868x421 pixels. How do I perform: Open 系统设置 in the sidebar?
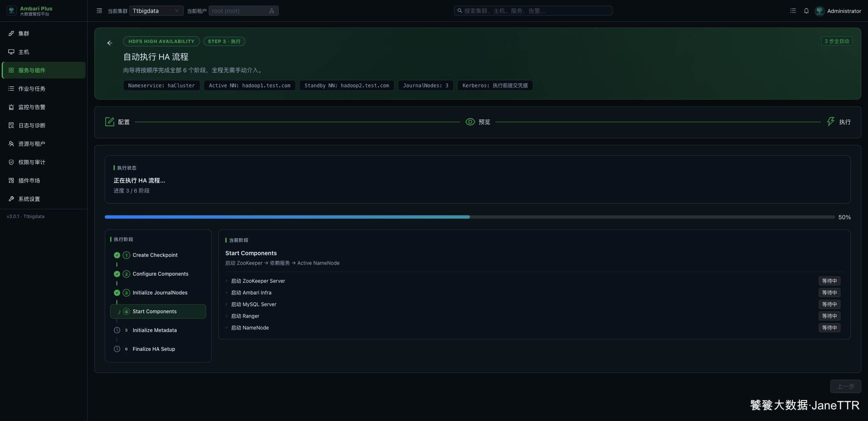(x=43, y=199)
